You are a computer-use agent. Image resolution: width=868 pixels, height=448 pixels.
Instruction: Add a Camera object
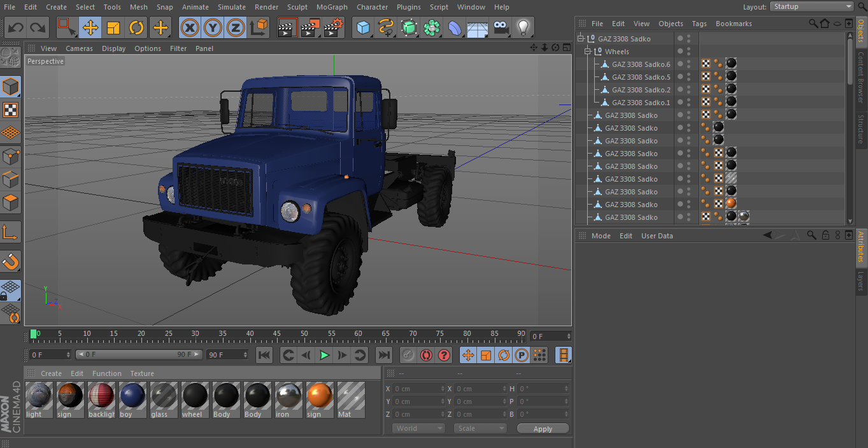pyautogui.click(x=501, y=27)
